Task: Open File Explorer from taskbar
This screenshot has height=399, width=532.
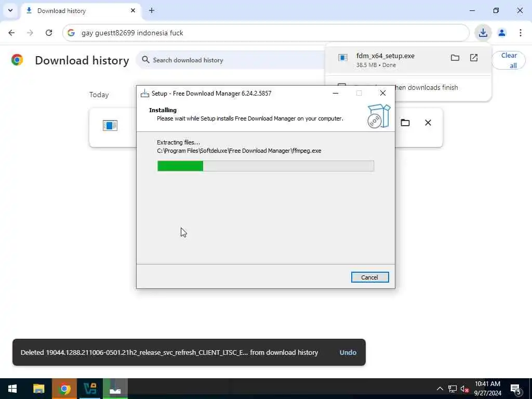Action: (38, 389)
